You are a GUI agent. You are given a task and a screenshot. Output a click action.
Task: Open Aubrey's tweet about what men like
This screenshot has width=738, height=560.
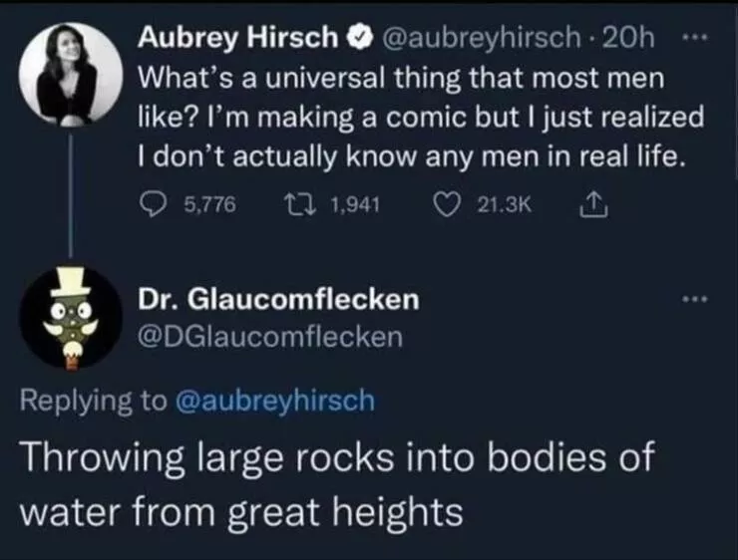[x=419, y=115]
